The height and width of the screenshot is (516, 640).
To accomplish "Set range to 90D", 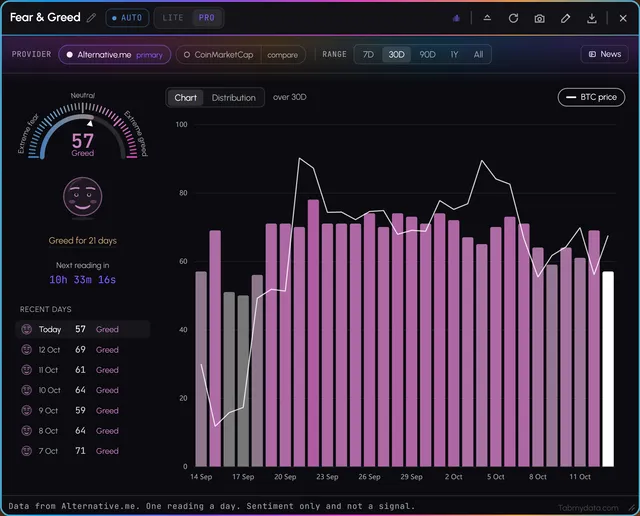I will [x=427, y=54].
